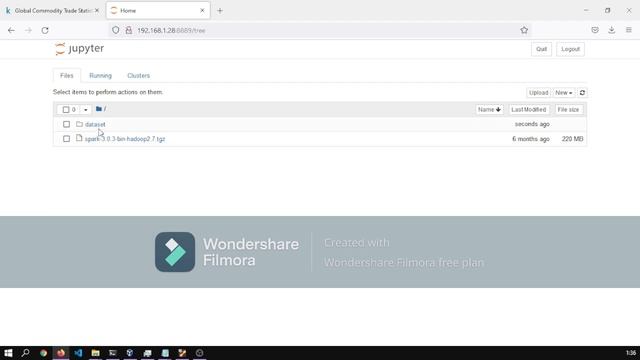Click the taskbar search icon
Image resolution: width=640 pixels, height=360 pixels.
pos(25,353)
